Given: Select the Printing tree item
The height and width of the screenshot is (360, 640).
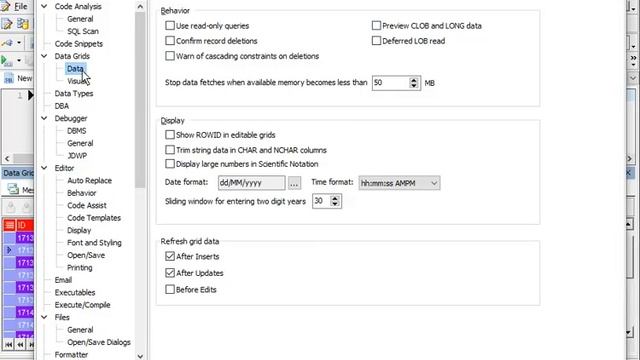Looking at the screenshot, I should point(80,268).
